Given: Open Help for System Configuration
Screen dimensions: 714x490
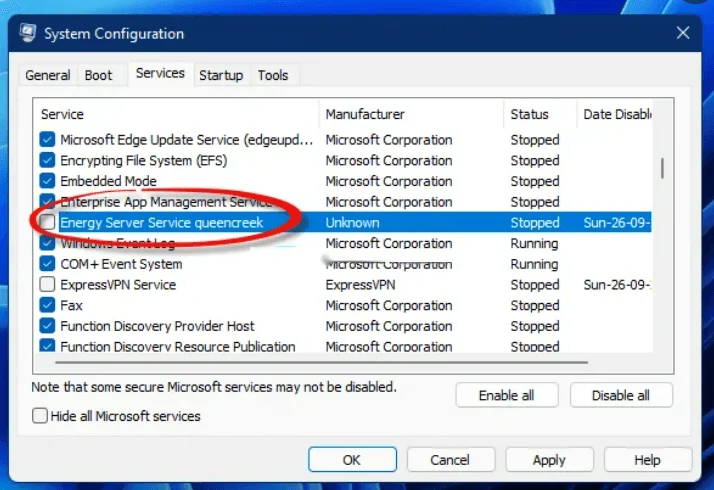Looking at the screenshot, I should pos(648,460).
